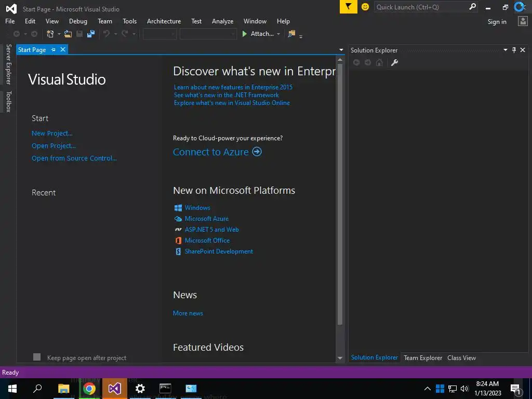This screenshot has width=532, height=399.
Task: Switch to the Team Explorer tab
Action: pos(423,357)
